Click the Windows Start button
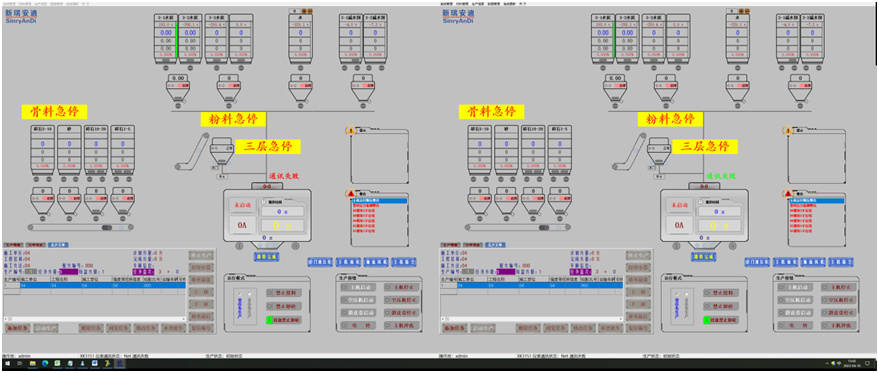This screenshot has height=373, width=879. 6,364
